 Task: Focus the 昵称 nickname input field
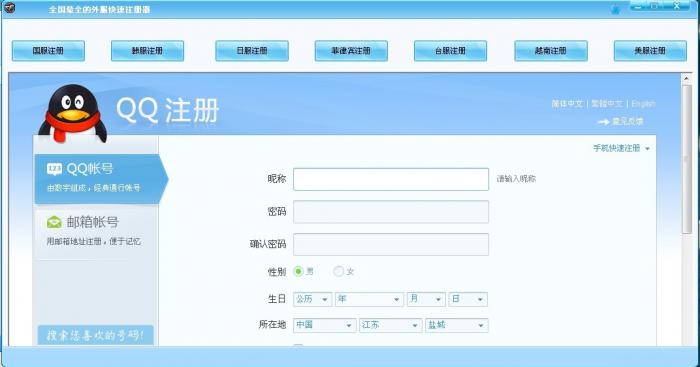(391, 179)
